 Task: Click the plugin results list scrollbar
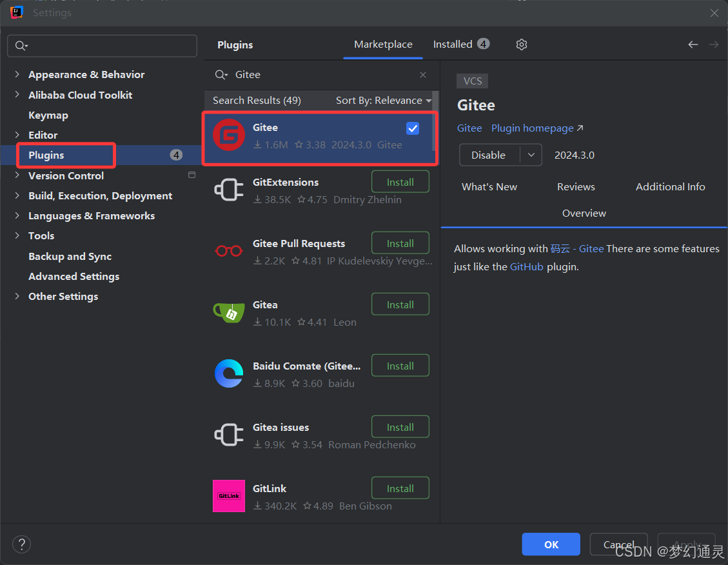[434, 121]
